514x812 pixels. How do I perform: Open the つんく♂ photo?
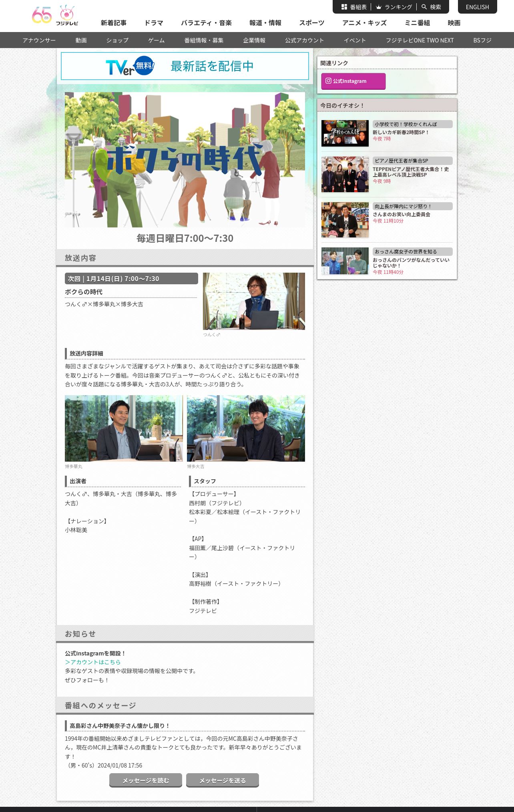(254, 301)
